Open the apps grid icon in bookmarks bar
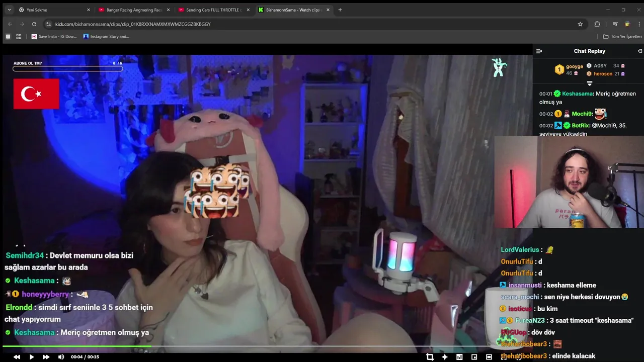Viewport: 644px width, 362px height. click(19, 36)
